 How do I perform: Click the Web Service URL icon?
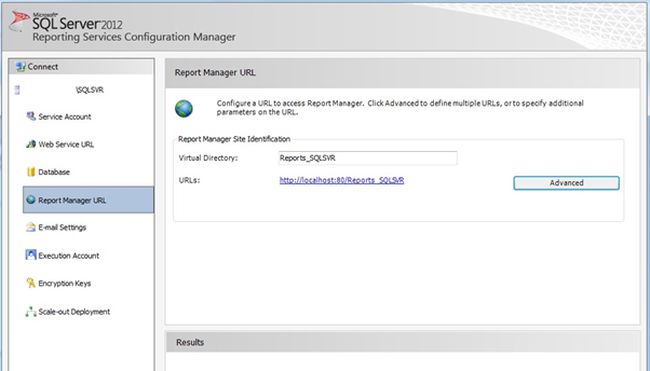point(31,144)
